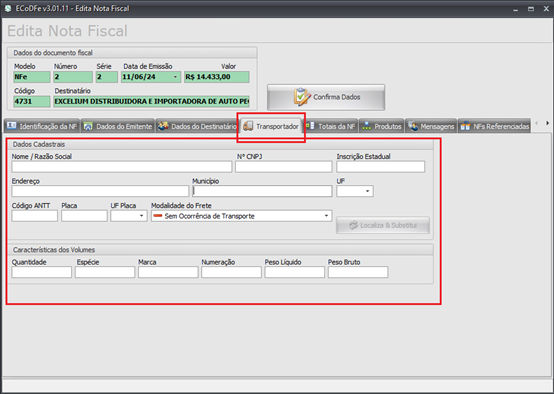Screen dimensions: 554x394
Task: Click the Marca input field
Action: 168,272
